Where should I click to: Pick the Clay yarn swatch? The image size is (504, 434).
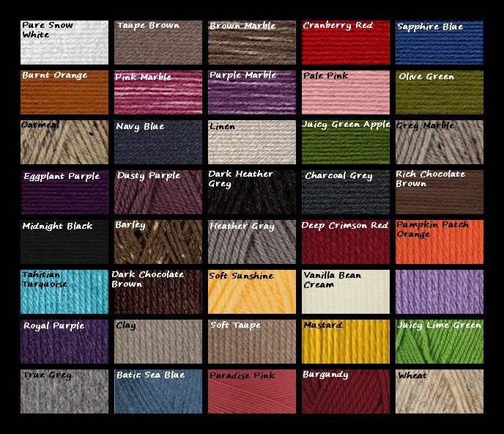click(x=158, y=342)
